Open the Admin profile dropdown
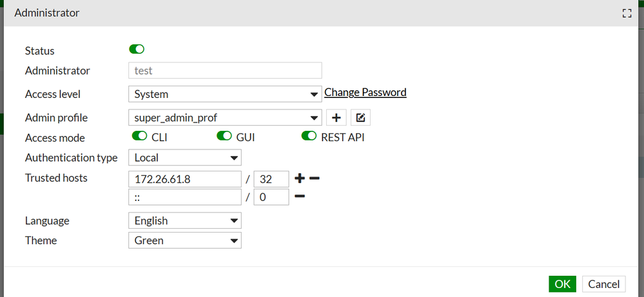 pyautogui.click(x=224, y=117)
